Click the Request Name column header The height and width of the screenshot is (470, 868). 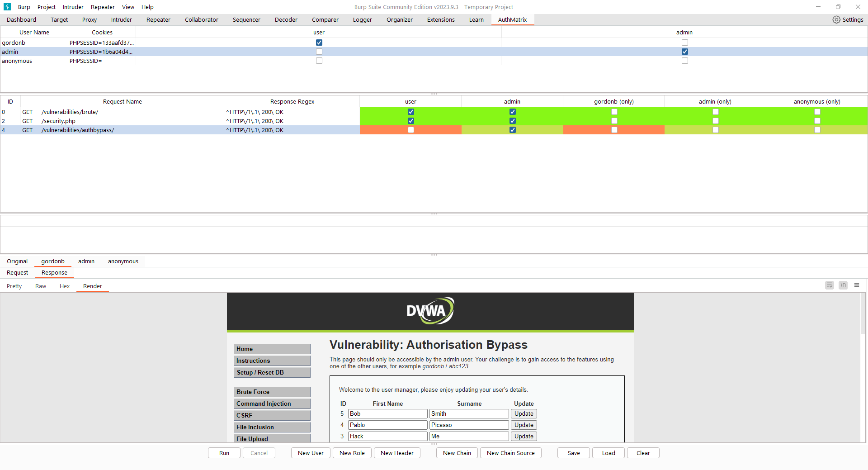pos(122,101)
